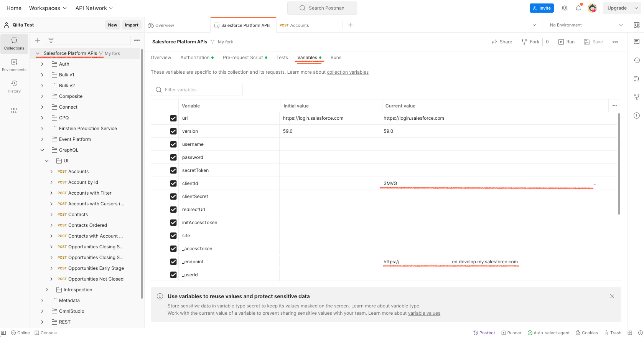Switch to the Authorization tab

[x=197, y=58]
